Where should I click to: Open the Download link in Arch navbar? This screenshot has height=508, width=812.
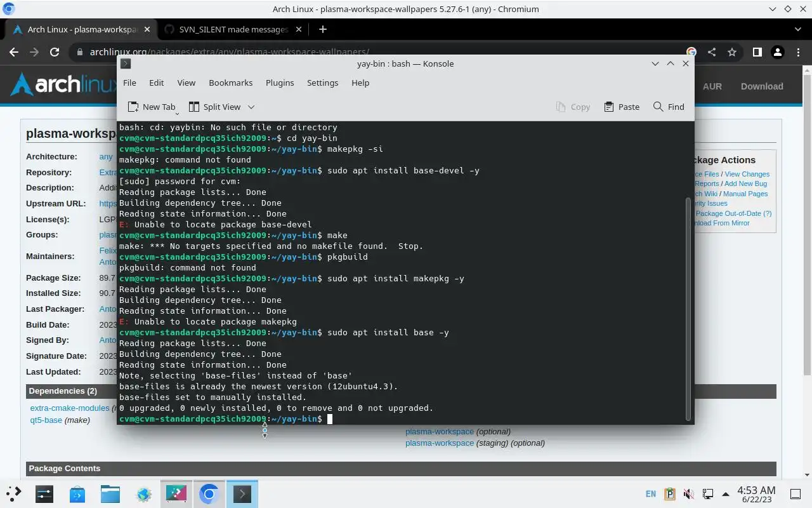click(x=762, y=86)
